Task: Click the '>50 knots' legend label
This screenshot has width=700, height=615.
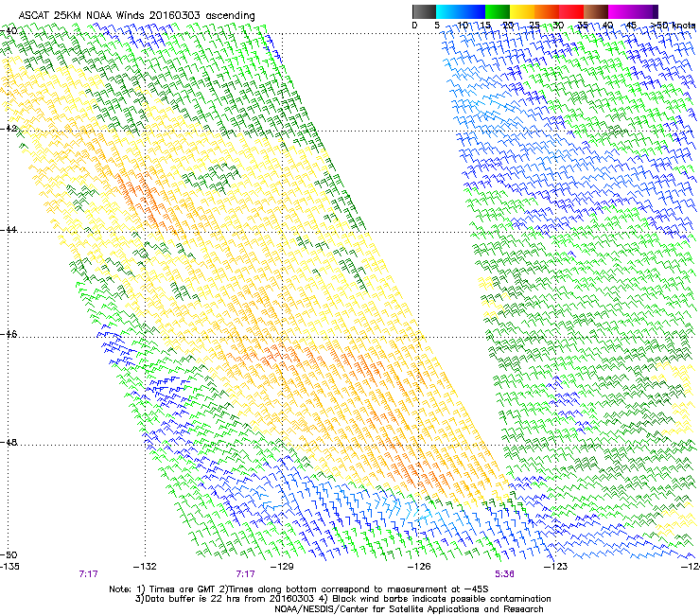Action: coord(674,26)
